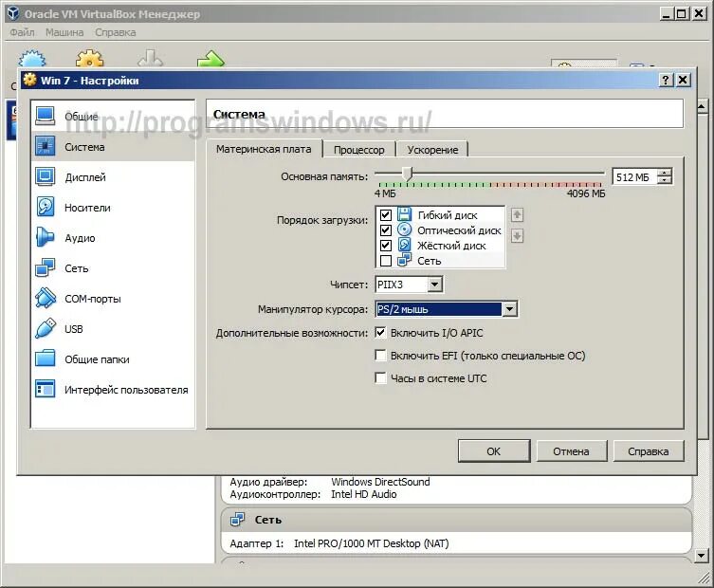The width and height of the screenshot is (714, 588).
Task: Uncheck Оптический диск boot checkbox
Action: pyautogui.click(x=386, y=230)
